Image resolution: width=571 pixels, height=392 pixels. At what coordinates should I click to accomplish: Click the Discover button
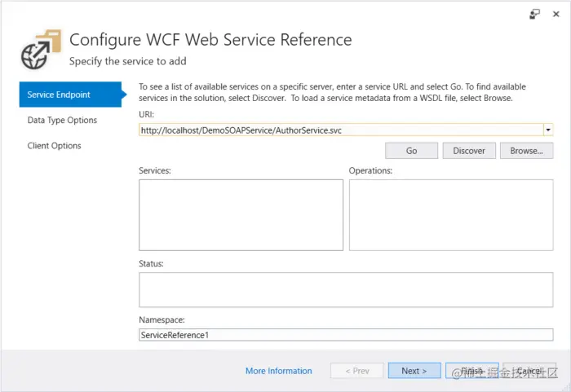[469, 151]
